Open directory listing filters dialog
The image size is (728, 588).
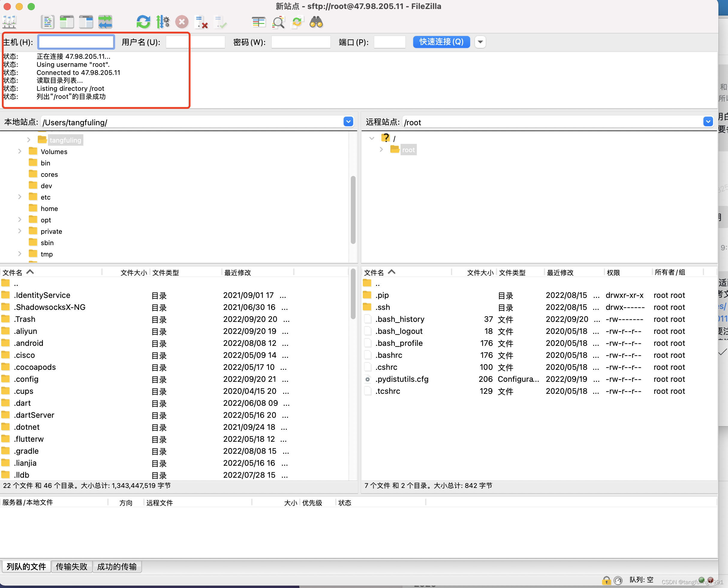(258, 22)
